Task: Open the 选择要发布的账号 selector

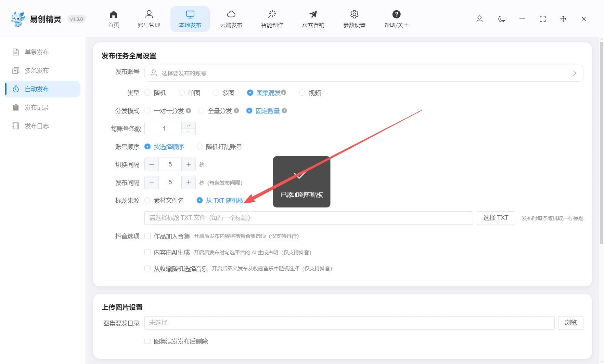Action: point(364,73)
